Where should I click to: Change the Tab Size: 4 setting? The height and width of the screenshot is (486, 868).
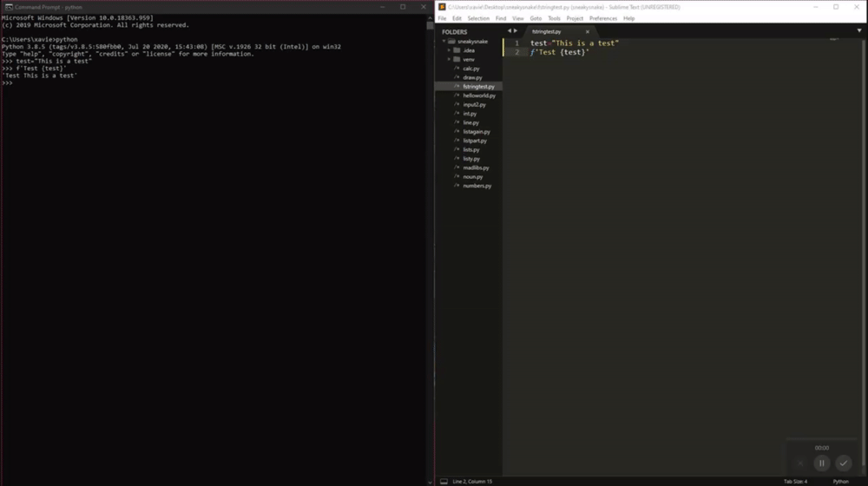(x=795, y=481)
